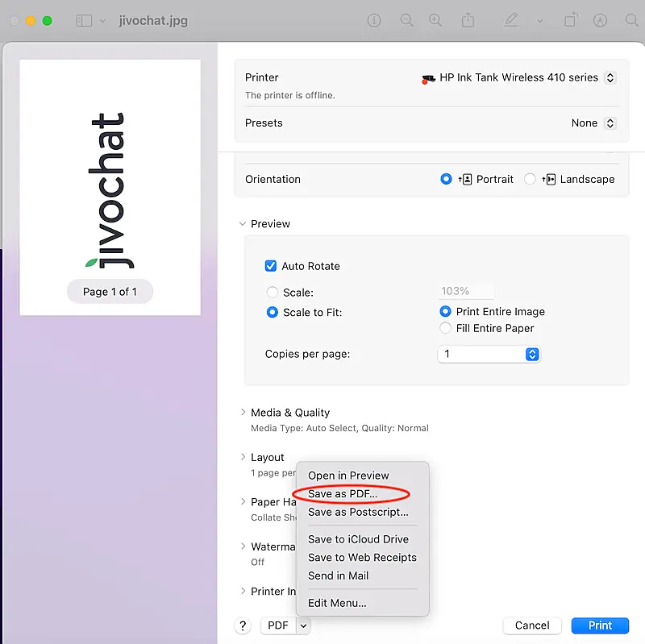
Task: Click the Markup highlight pen icon
Action: pos(510,21)
